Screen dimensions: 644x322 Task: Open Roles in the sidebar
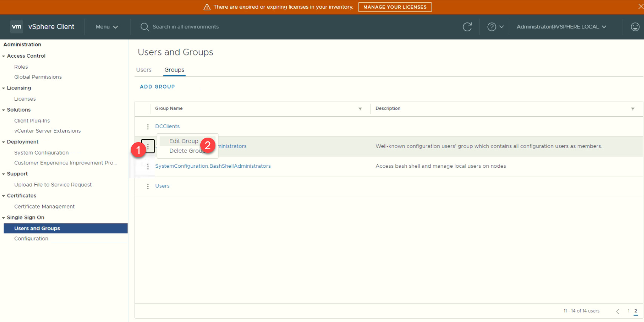pos(21,67)
